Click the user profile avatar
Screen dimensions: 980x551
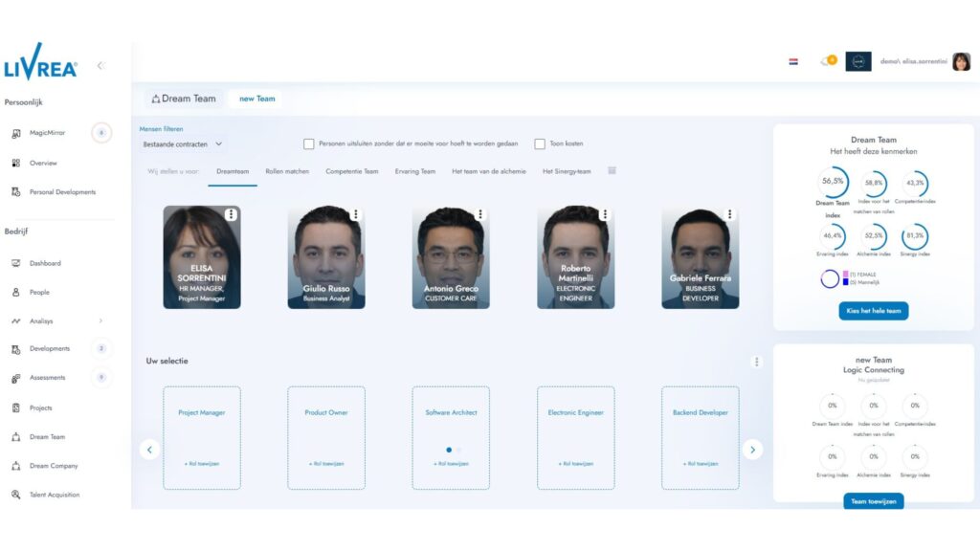(961, 61)
